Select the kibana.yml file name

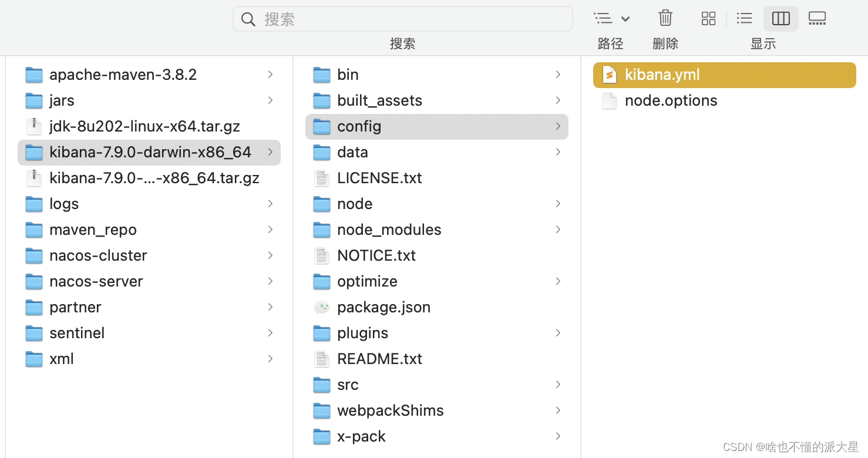point(662,75)
